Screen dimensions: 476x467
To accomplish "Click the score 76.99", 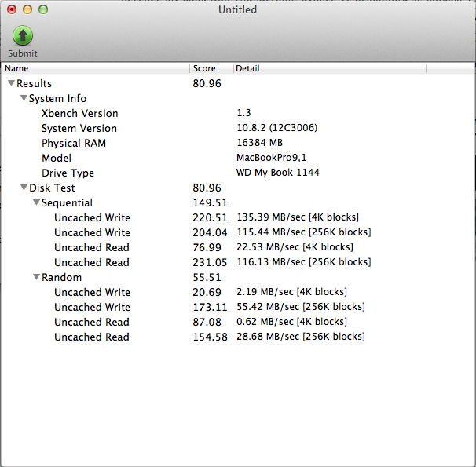I will 207,247.
